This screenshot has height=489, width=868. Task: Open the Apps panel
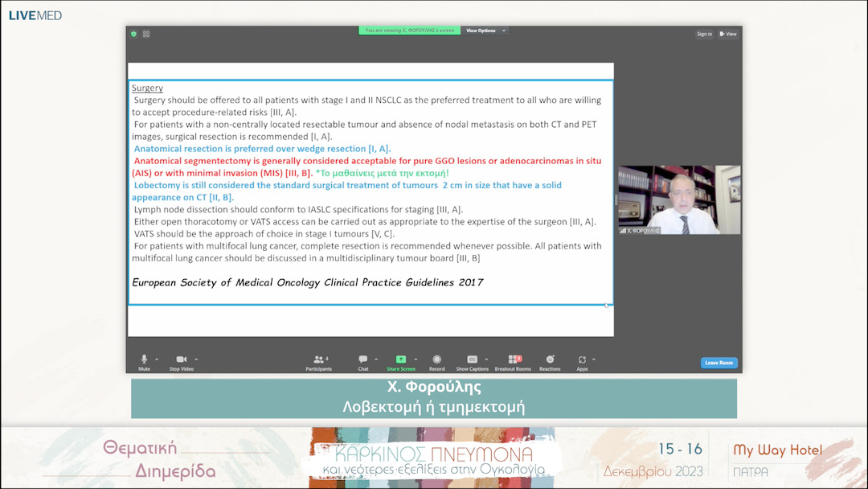click(x=582, y=360)
